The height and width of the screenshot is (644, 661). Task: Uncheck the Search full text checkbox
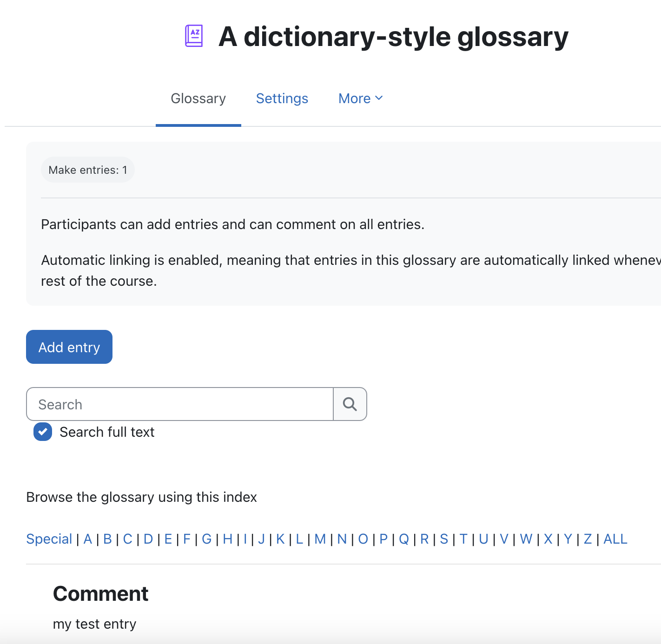pyautogui.click(x=43, y=432)
